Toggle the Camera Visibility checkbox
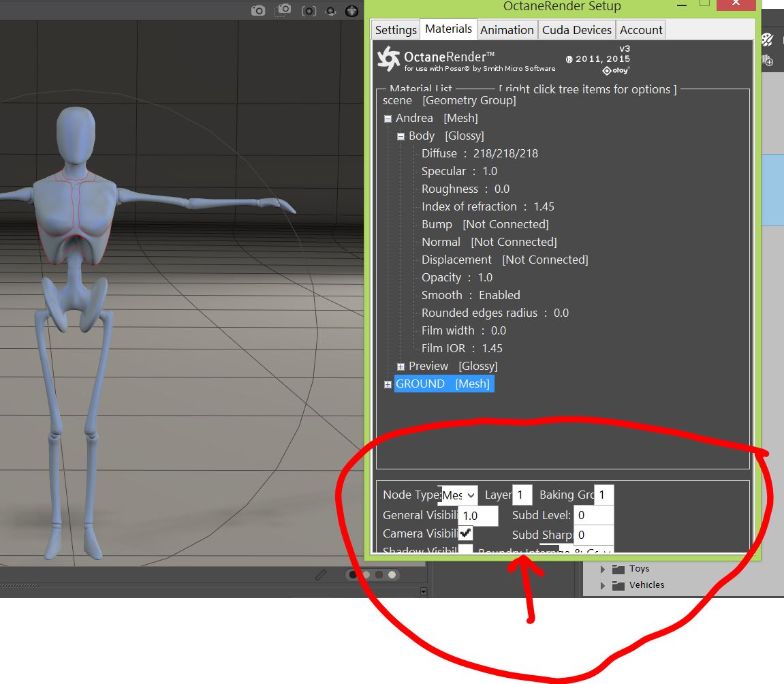This screenshot has height=684, width=784. pyautogui.click(x=465, y=533)
